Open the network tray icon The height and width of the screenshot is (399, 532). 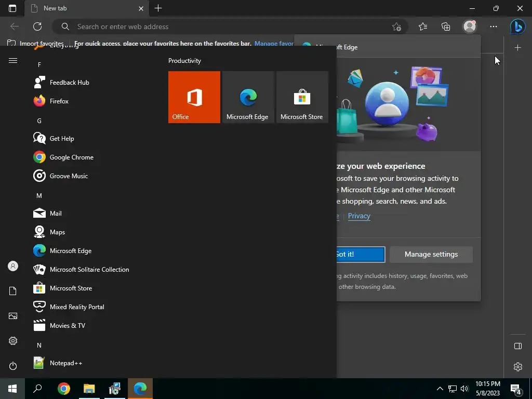click(453, 389)
